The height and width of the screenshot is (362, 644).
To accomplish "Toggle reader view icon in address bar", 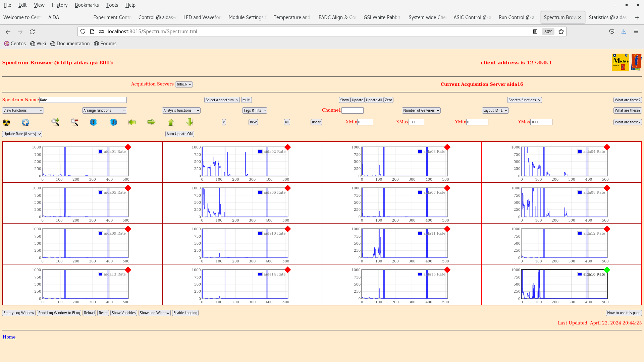I will point(535,32).
